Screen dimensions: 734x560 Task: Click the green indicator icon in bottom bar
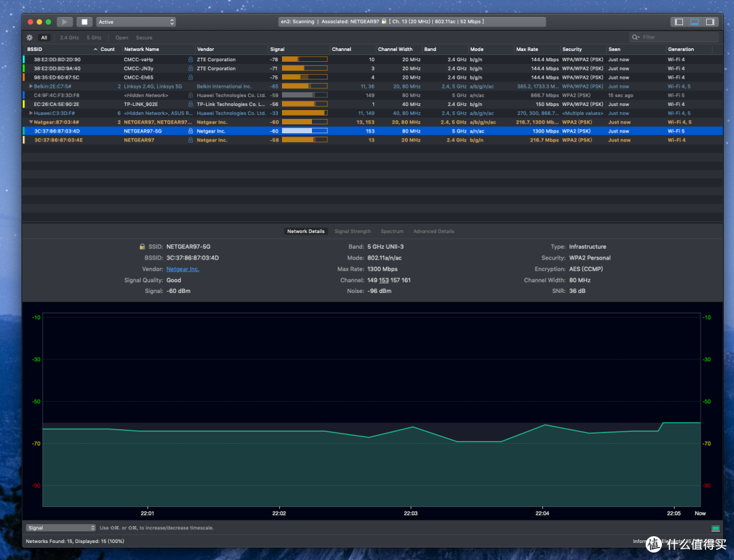pos(715,528)
